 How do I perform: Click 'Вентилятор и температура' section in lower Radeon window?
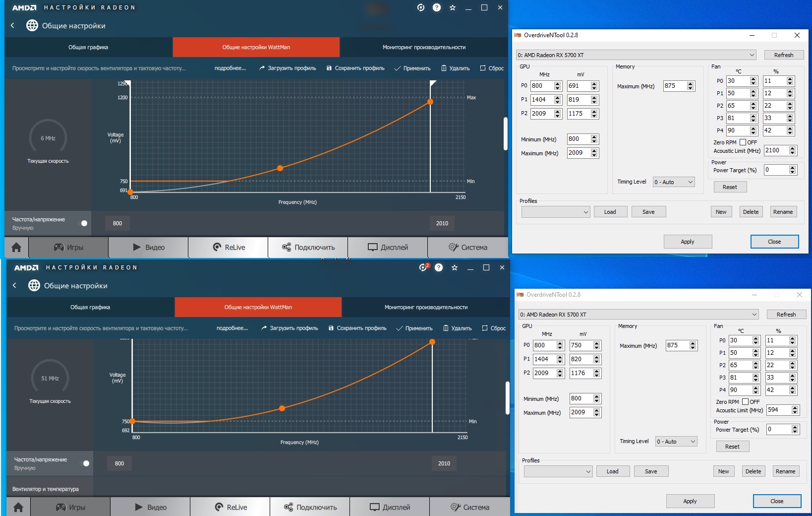46,489
